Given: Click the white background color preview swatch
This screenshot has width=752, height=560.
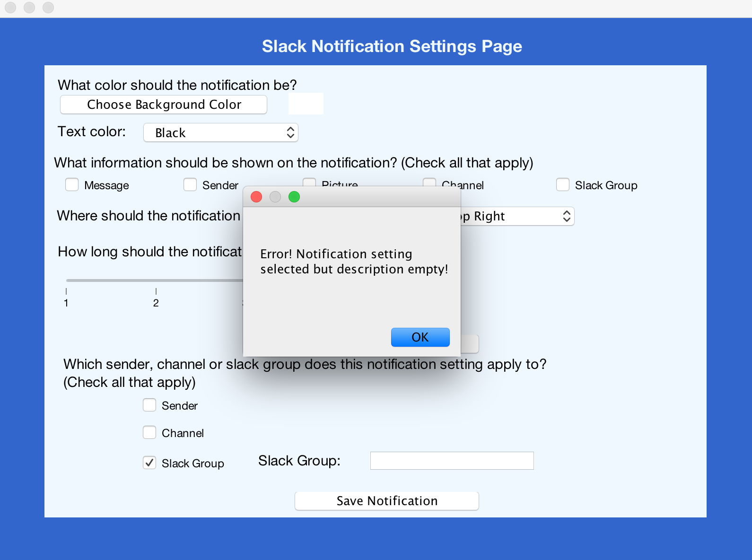Looking at the screenshot, I should click(306, 104).
